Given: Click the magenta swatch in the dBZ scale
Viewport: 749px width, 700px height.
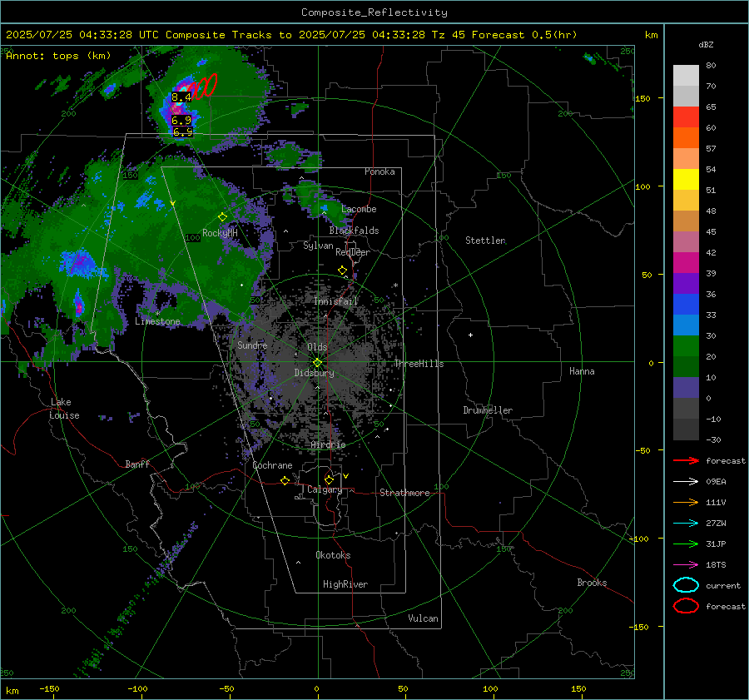Looking at the screenshot, I should 686,262.
